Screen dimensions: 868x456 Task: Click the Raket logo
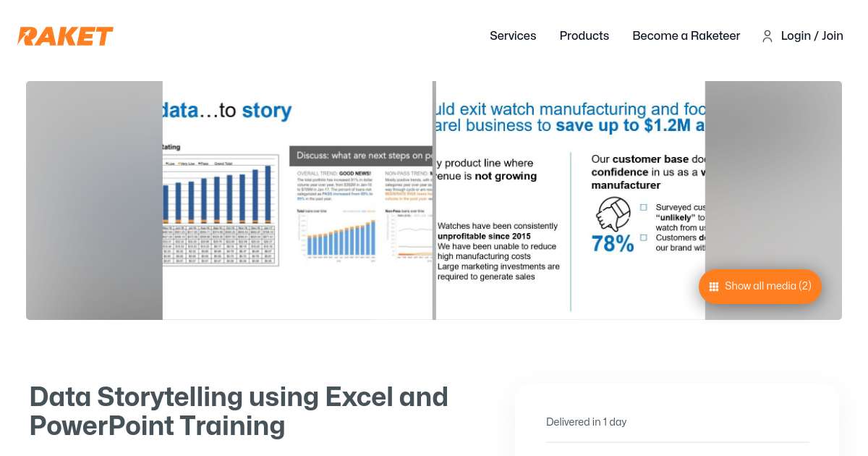[65, 36]
